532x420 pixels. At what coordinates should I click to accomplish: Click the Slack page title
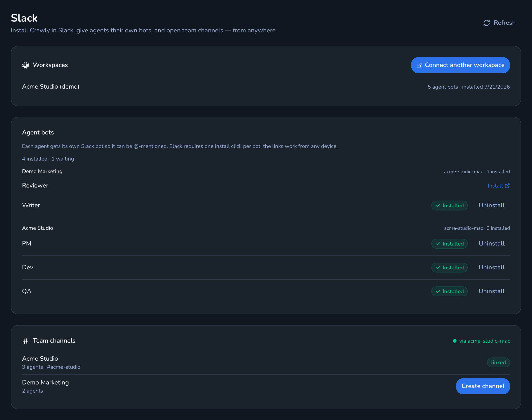[x=24, y=18]
